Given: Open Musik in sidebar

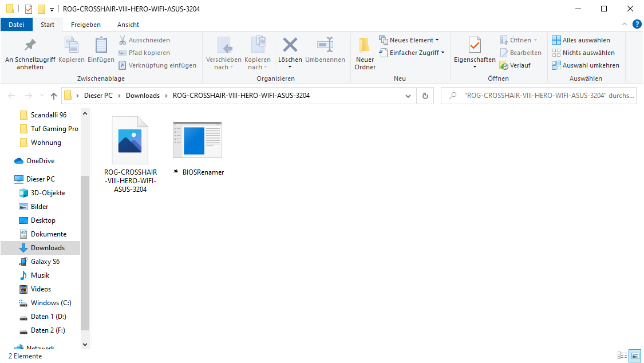Looking at the screenshot, I should (x=34, y=275).
